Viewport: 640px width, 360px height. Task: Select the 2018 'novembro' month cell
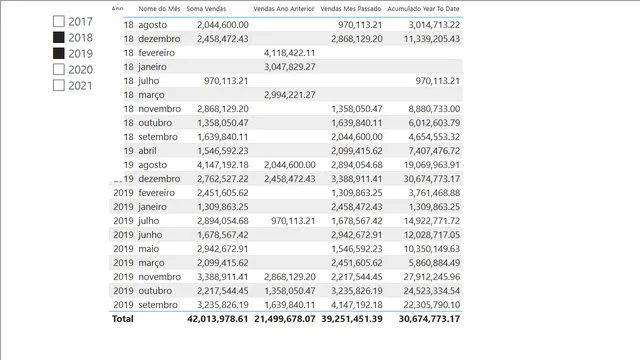[160, 109]
